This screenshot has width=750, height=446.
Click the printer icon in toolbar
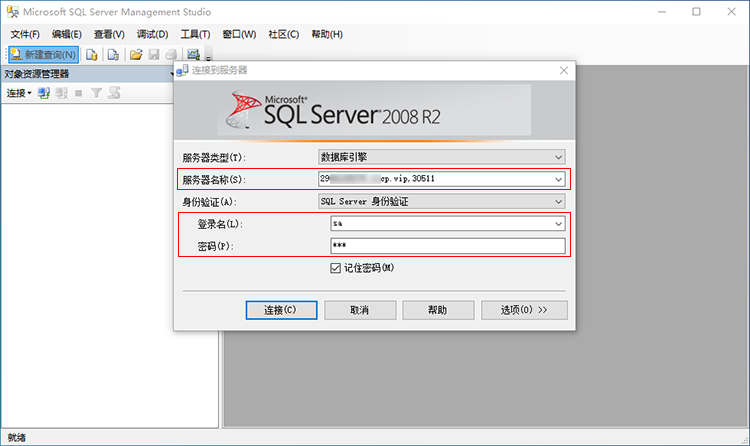pos(171,54)
